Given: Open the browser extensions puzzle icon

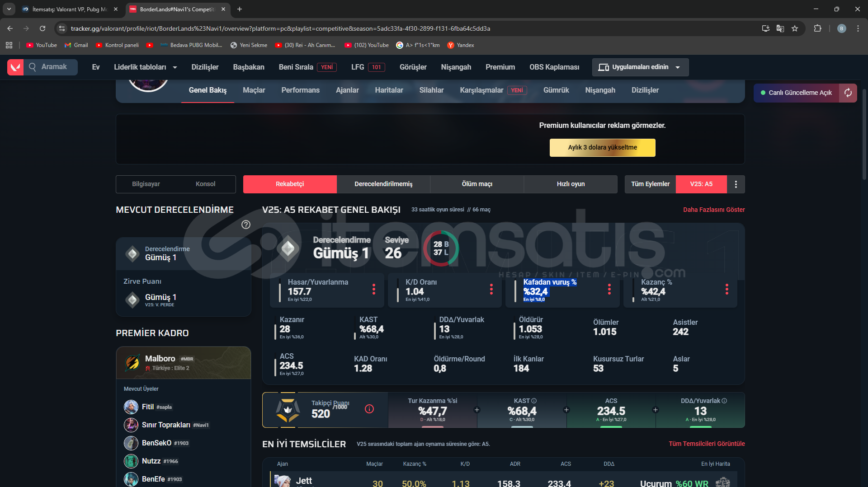Looking at the screenshot, I should pos(817,28).
